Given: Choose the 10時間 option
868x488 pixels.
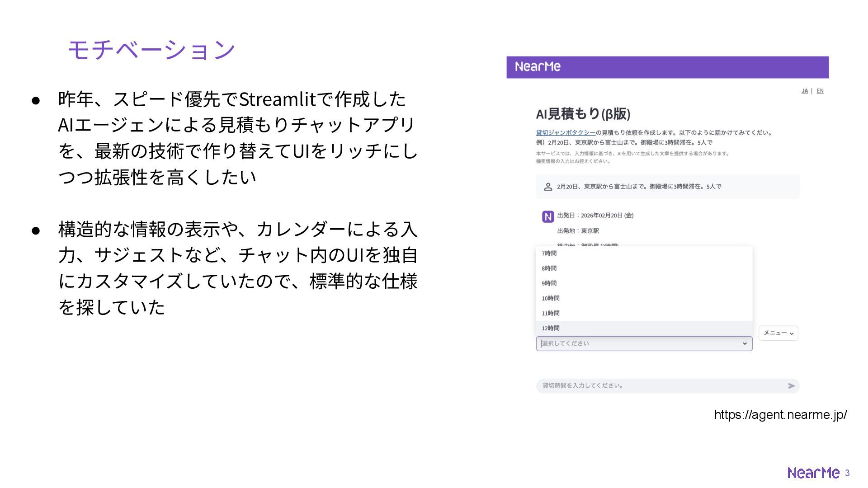Looking at the screenshot, I should (551, 298).
